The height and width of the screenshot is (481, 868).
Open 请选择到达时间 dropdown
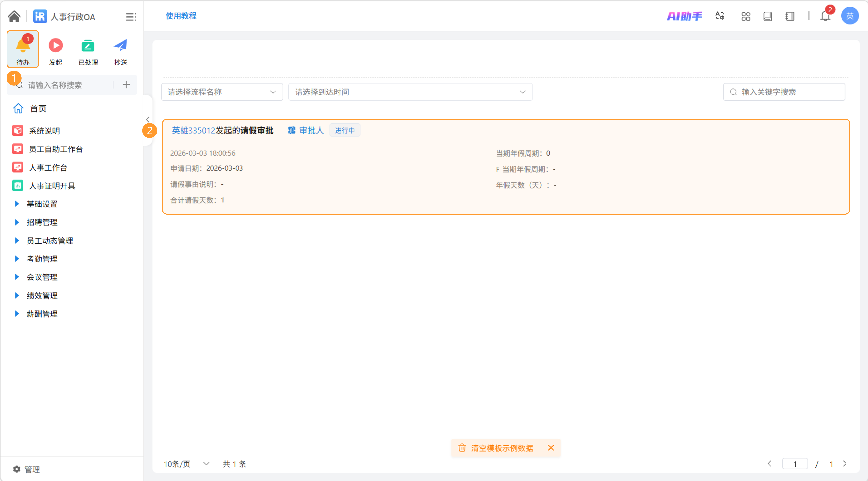coord(410,92)
